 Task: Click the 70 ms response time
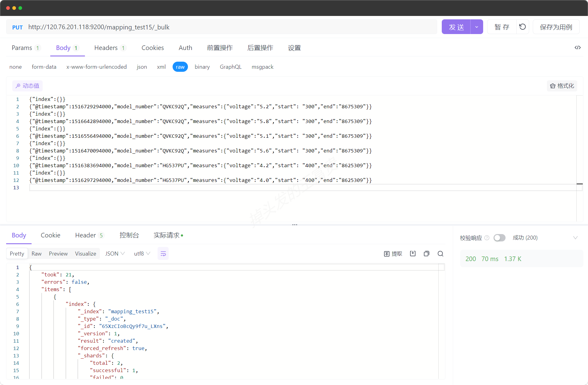click(490, 259)
